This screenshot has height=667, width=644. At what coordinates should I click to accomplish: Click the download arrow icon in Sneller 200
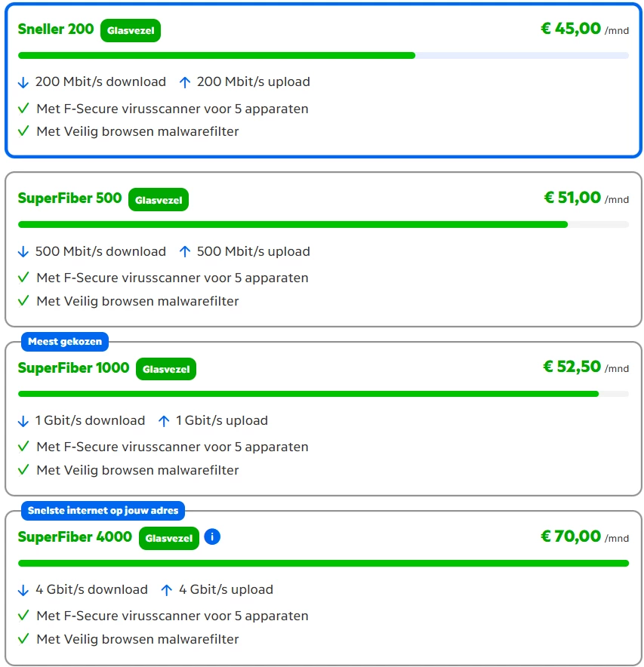(x=23, y=82)
